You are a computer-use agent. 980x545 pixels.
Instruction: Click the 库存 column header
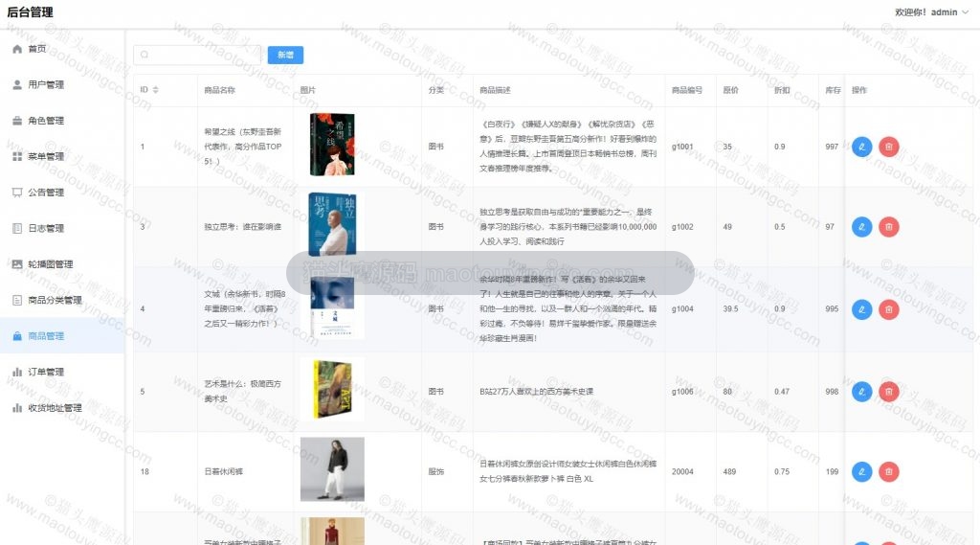[x=833, y=90]
